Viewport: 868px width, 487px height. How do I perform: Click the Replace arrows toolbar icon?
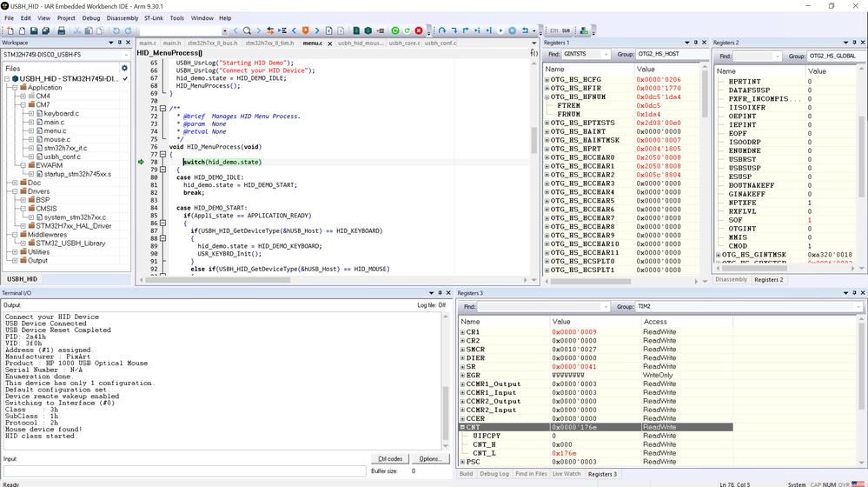(x=270, y=30)
